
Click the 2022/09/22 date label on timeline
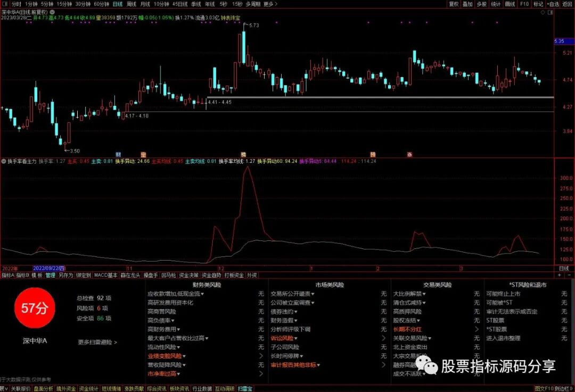49,269
